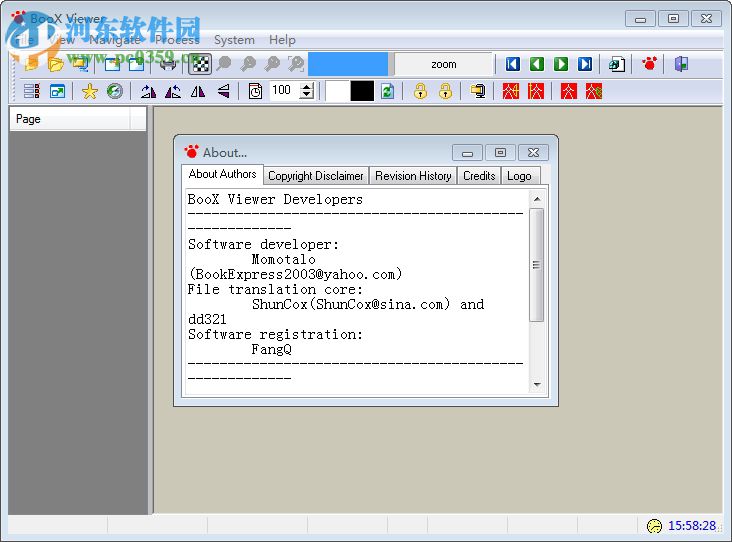The height and width of the screenshot is (542, 732).
Task: Click the flip vertical triangles icon
Action: point(224,91)
